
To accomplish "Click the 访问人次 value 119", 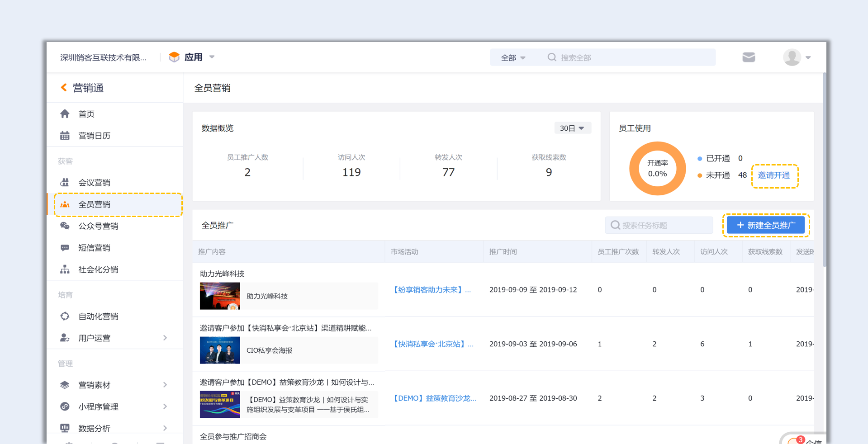I will [x=351, y=172].
